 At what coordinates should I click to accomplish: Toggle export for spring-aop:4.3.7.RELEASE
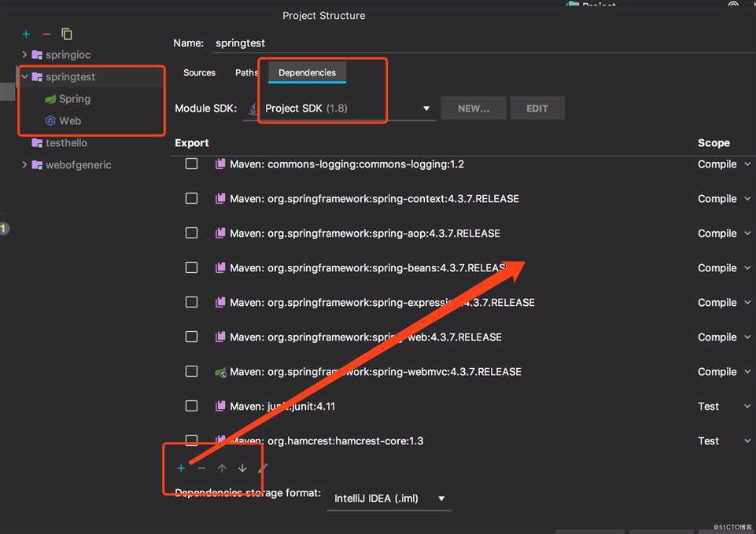coord(191,234)
